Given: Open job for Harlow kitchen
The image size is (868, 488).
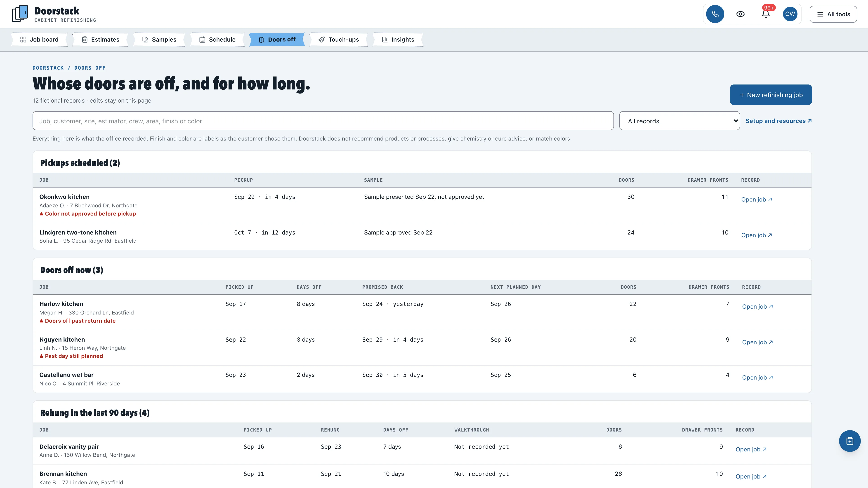Looking at the screenshot, I should coord(757,307).
